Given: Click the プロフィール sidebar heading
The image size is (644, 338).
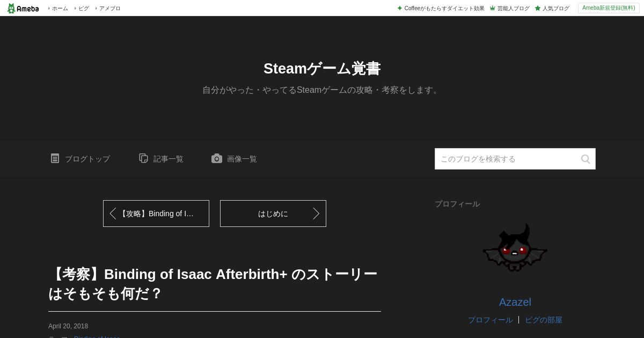Looking at the screenshot, I should [457, 204].
